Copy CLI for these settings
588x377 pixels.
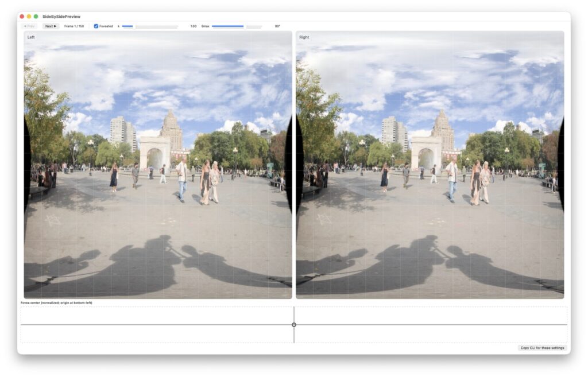point(543,348)
